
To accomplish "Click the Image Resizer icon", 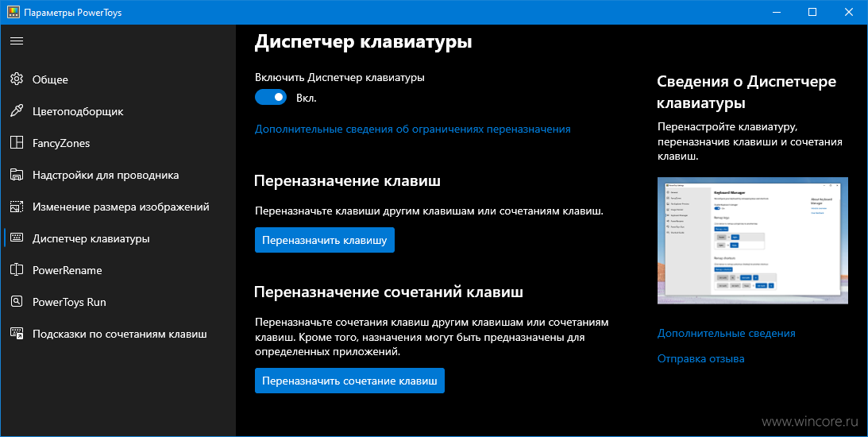I will pyautogui.click(x=17, y=207).
